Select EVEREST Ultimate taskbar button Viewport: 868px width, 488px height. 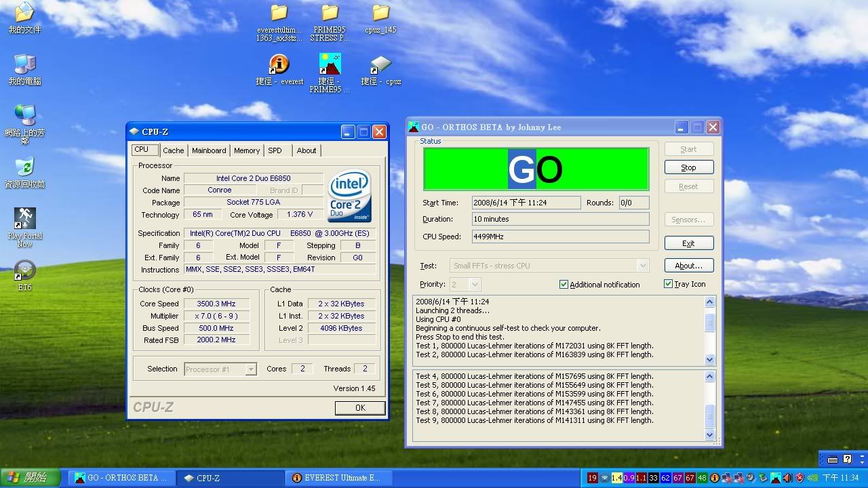point(339,478)
